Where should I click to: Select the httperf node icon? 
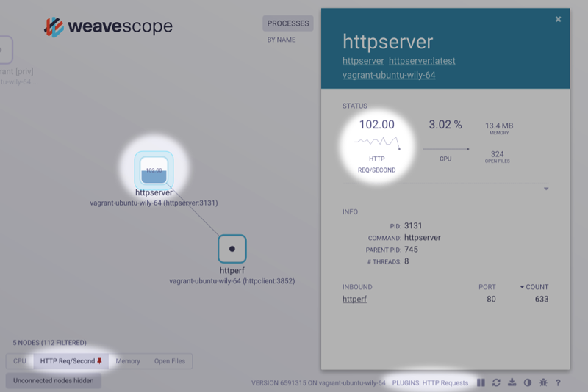(x=232, y=249)
